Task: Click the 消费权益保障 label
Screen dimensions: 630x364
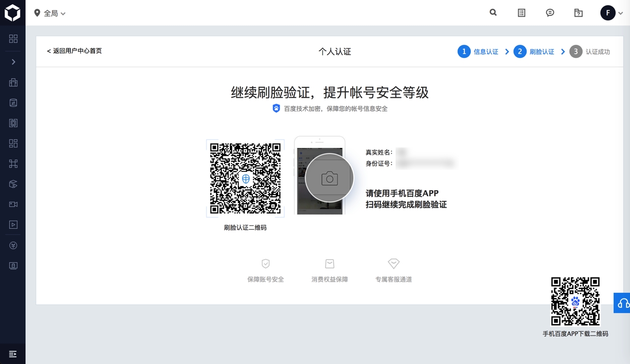Action: coord(329,280)
